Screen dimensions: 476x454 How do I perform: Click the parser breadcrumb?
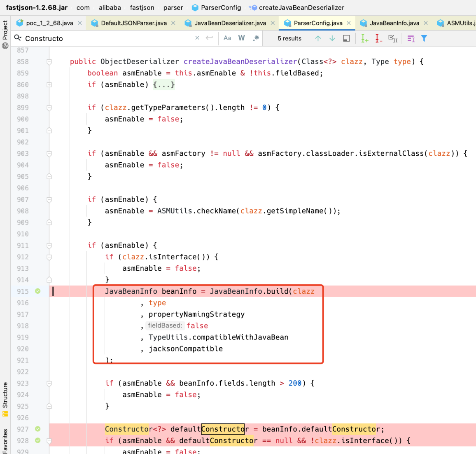tap(173, 7)
